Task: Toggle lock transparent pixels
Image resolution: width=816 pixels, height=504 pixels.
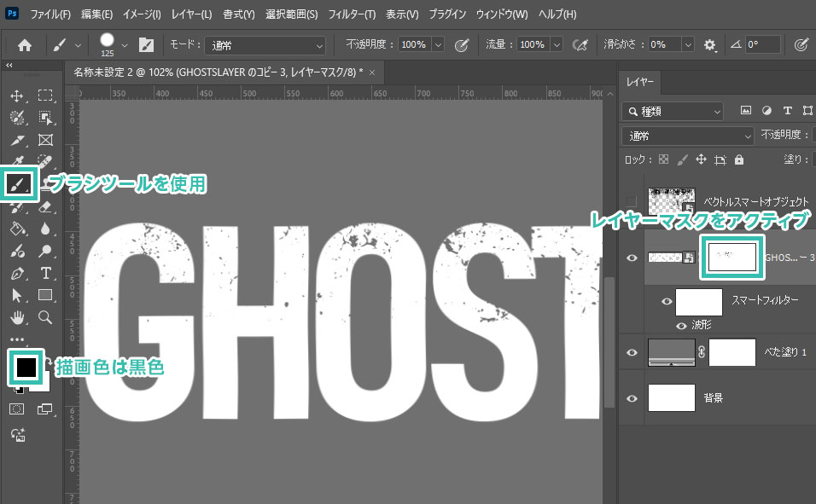Action: point(663,159)
